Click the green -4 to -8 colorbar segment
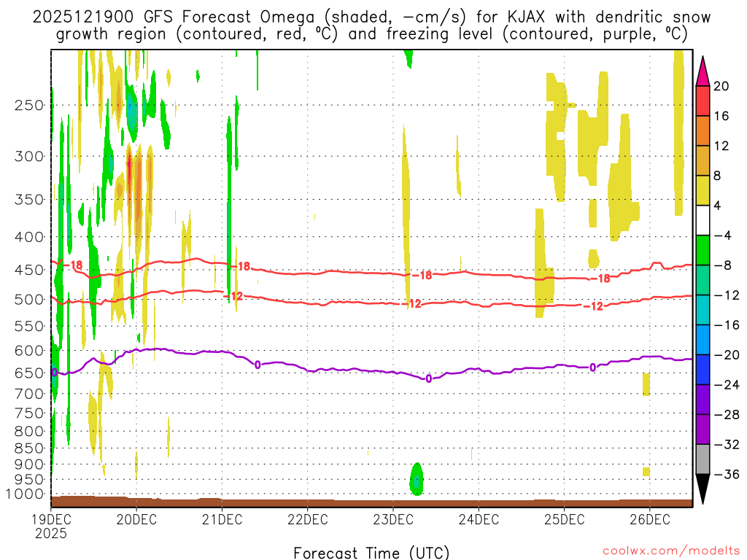This screenshot has width=747, height=560. (703, 250)
